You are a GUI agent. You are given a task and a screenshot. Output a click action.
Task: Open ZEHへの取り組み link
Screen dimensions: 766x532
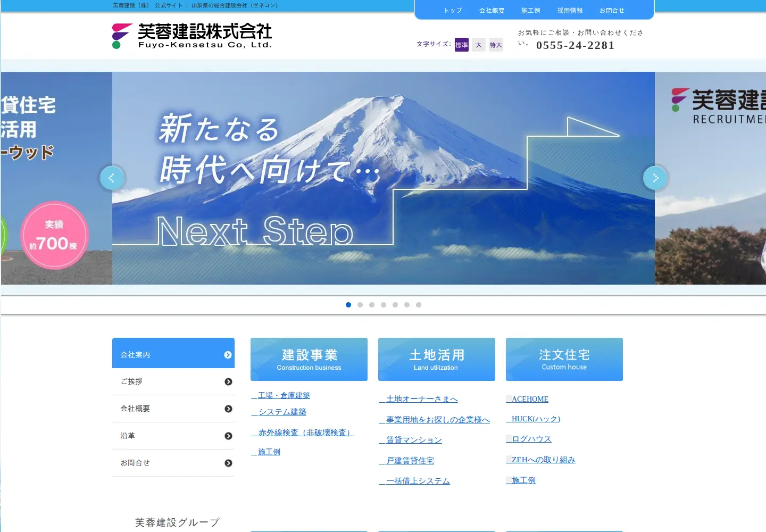coord(540,460)
